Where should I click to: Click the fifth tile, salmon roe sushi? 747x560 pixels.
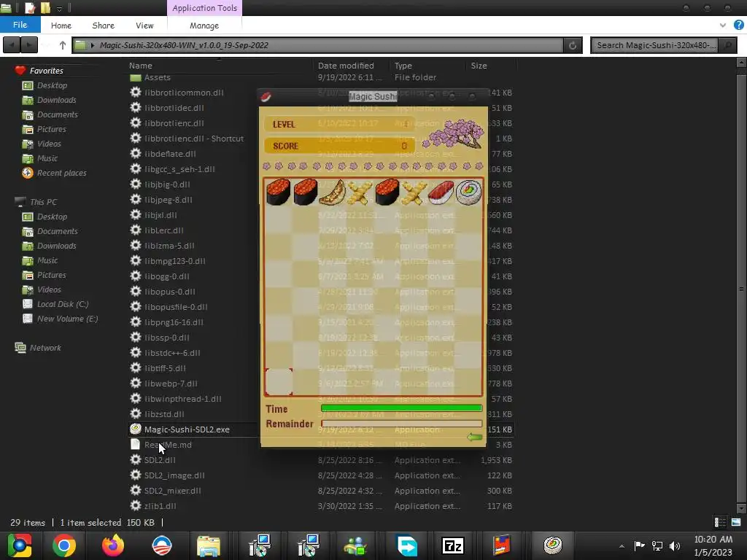387,192
